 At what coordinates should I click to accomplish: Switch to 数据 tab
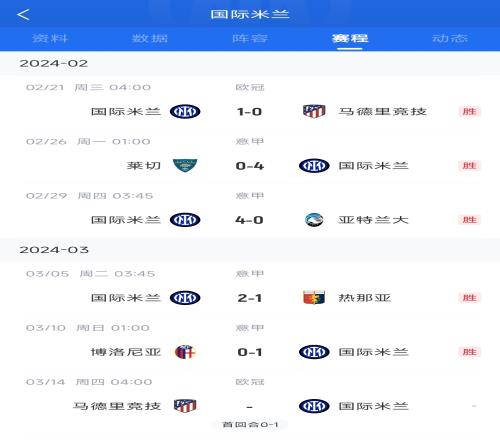(x=150, y=38)
